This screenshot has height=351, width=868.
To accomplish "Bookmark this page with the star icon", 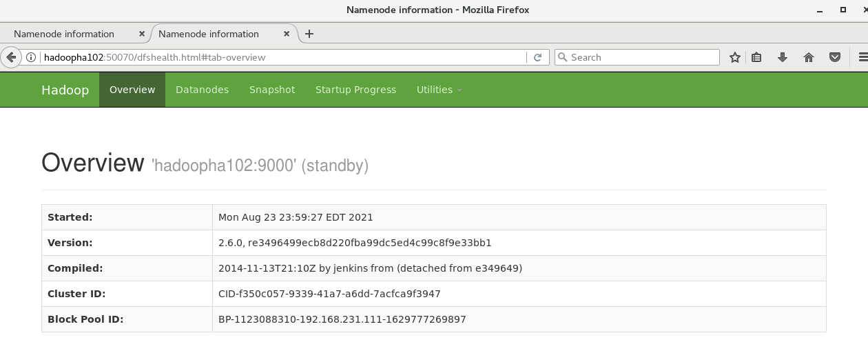I will pyautogui.click(x=735, y=57).
